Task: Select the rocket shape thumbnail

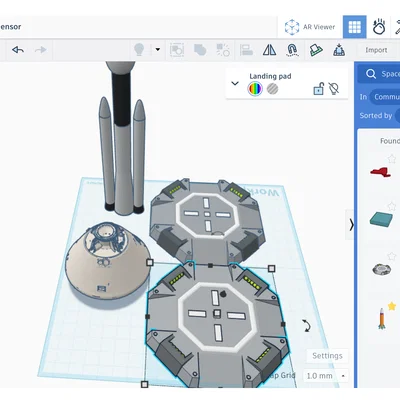Action: [382, 319]
